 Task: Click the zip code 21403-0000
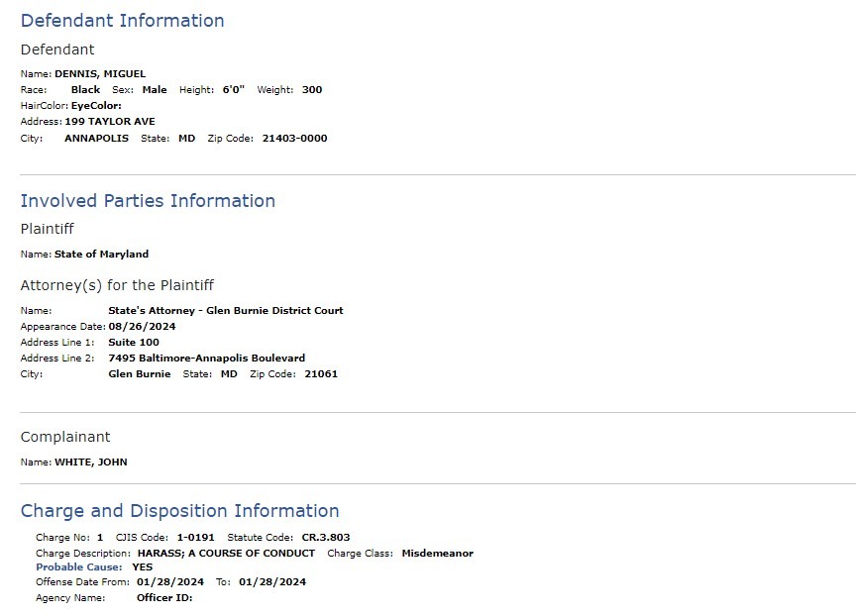point(295,138)
